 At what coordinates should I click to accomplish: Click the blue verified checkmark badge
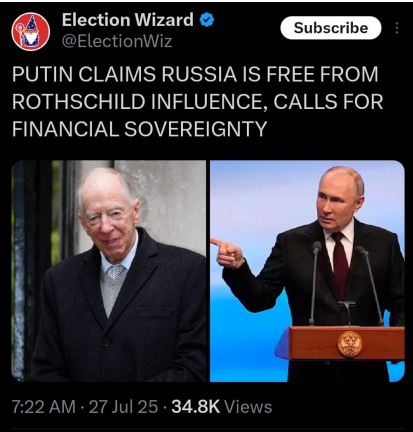(x=207, y=20)
